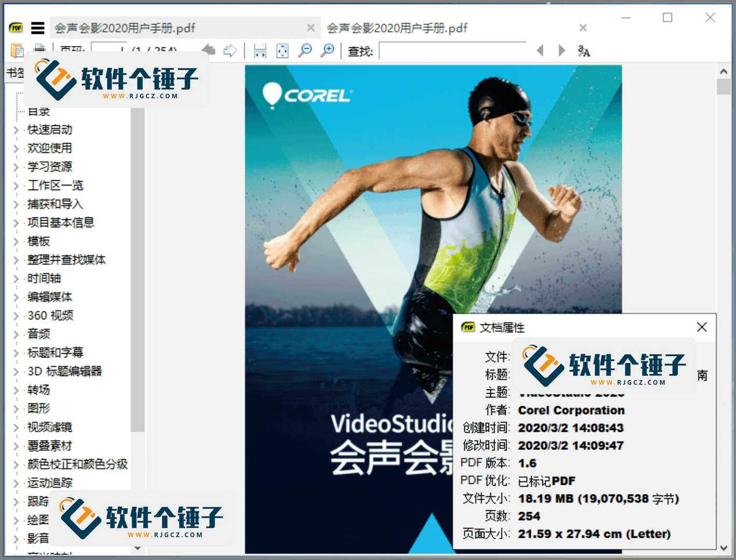This screenshot has height=560, width=736.
Task: Go to the next page with the forward arrow
Action: [x=230, y=50]
